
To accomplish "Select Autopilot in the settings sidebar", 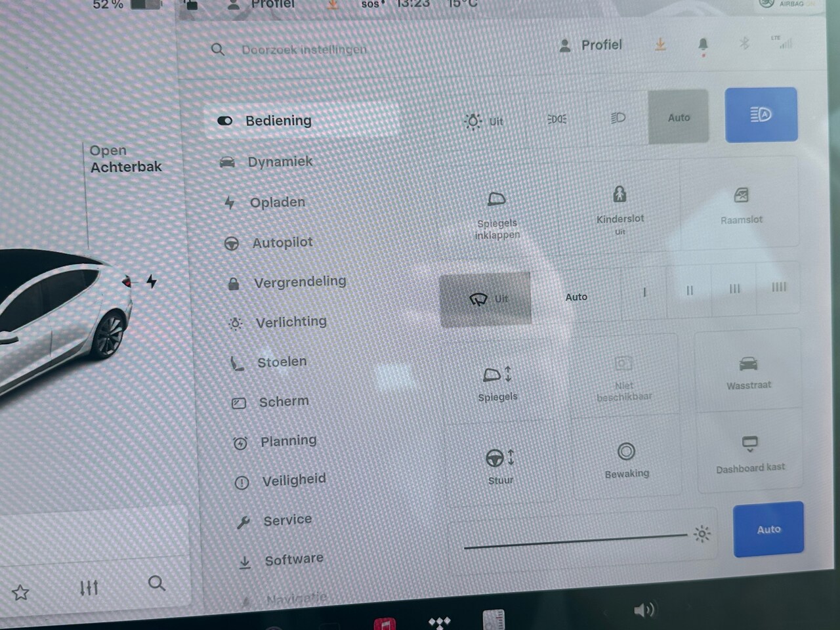I will (282, 243).
